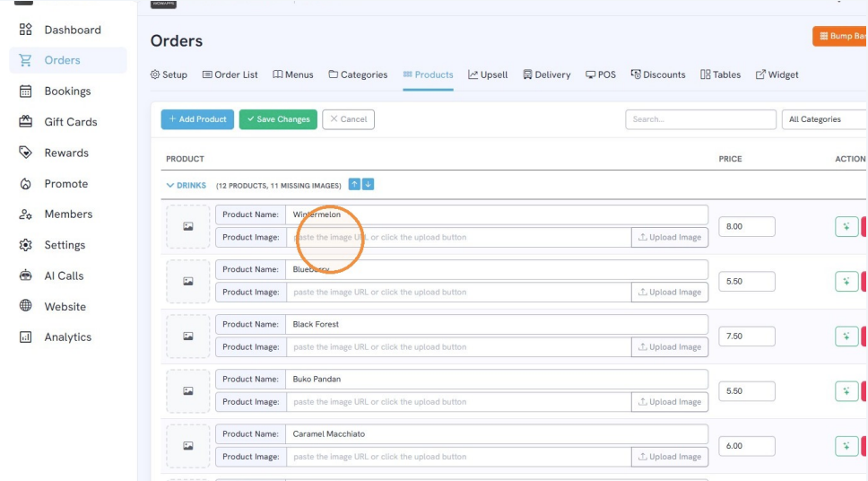Move DRINKS category down with arrow
The height and width of the screenshot is (481, 868).
(368, 184)
